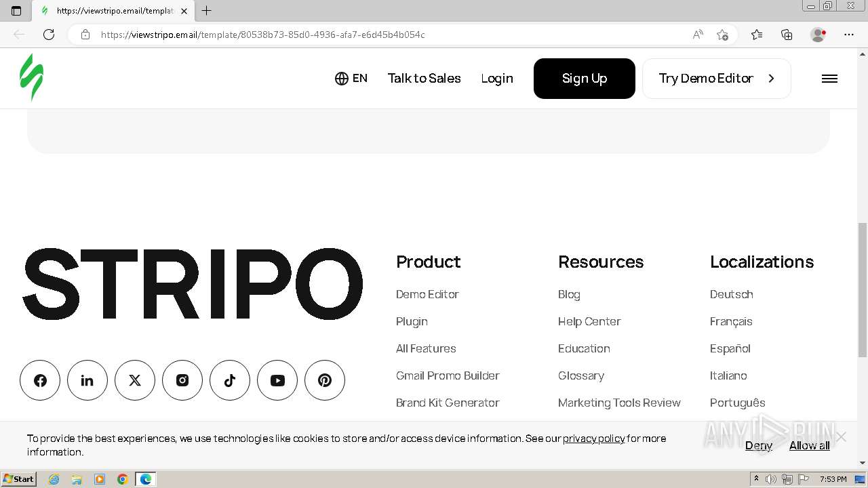The image size is (868, 488).
Task: Toggle Read aloud icon in address bar
Action: (x=698, y=35)
